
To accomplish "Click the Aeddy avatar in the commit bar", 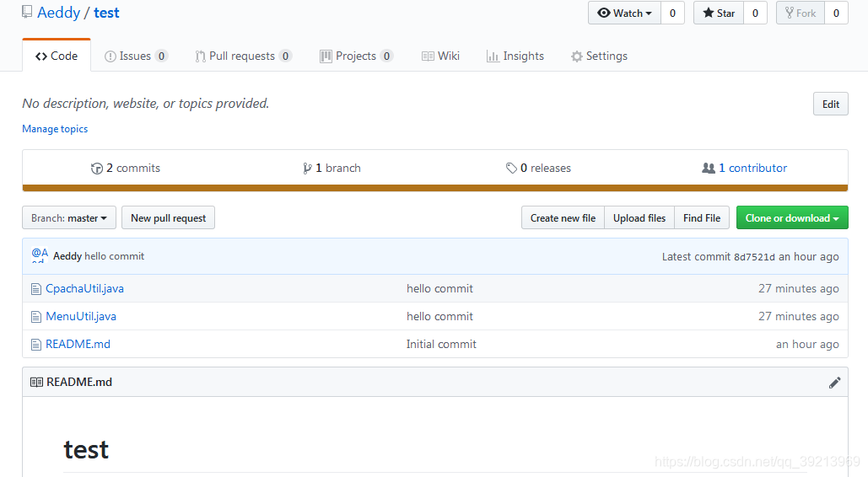I will coord(40,255).
